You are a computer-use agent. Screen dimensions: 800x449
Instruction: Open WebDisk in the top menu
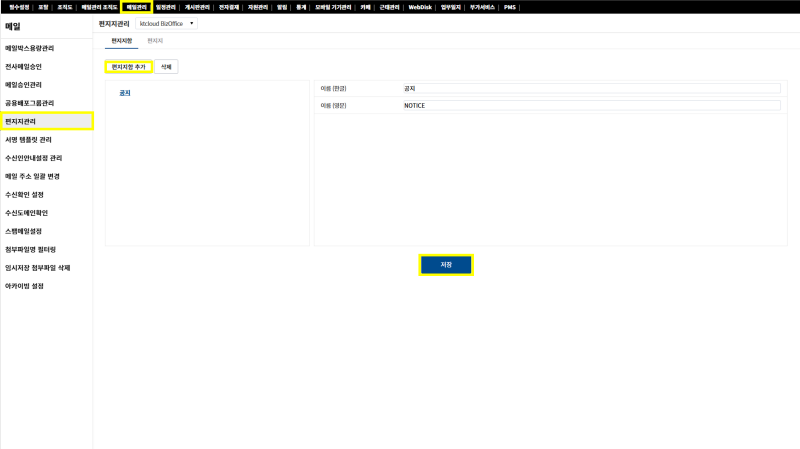click(420, 7)
